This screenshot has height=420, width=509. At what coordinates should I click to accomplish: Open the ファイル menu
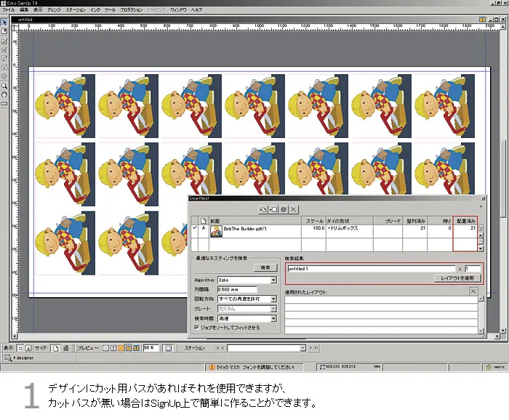(8, 10)
